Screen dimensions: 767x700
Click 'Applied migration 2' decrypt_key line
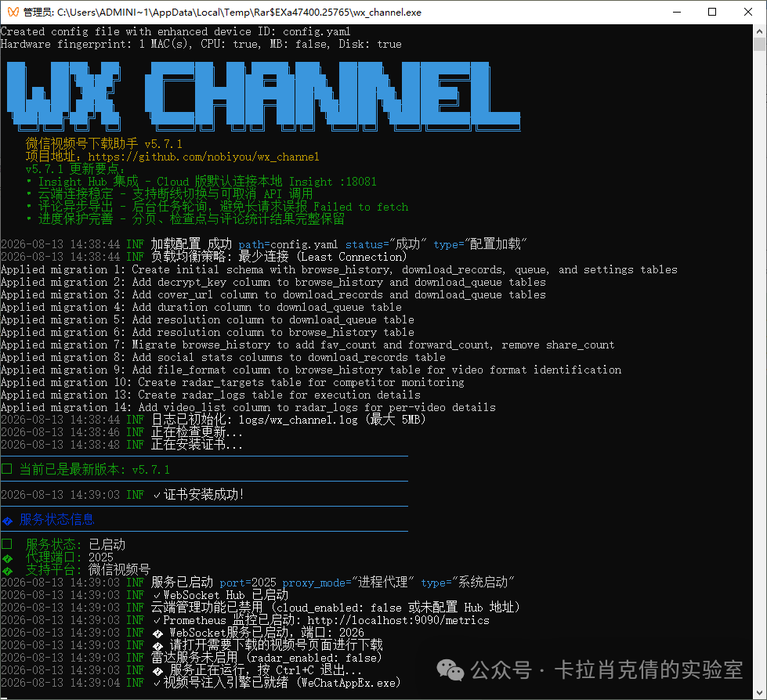click(x=273, y=282)
